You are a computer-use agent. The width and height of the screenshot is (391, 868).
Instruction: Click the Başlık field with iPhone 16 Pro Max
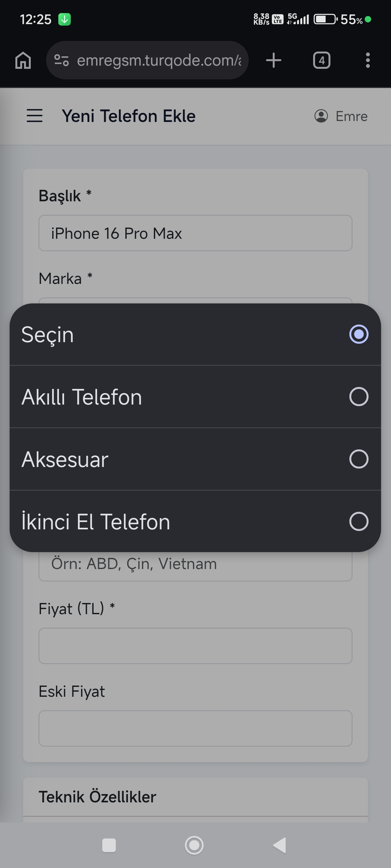(x=195, y=233)
